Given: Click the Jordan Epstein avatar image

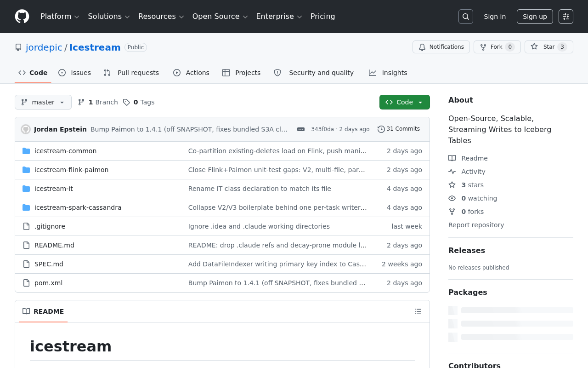Looking at the screenshot, I should 26,129.
